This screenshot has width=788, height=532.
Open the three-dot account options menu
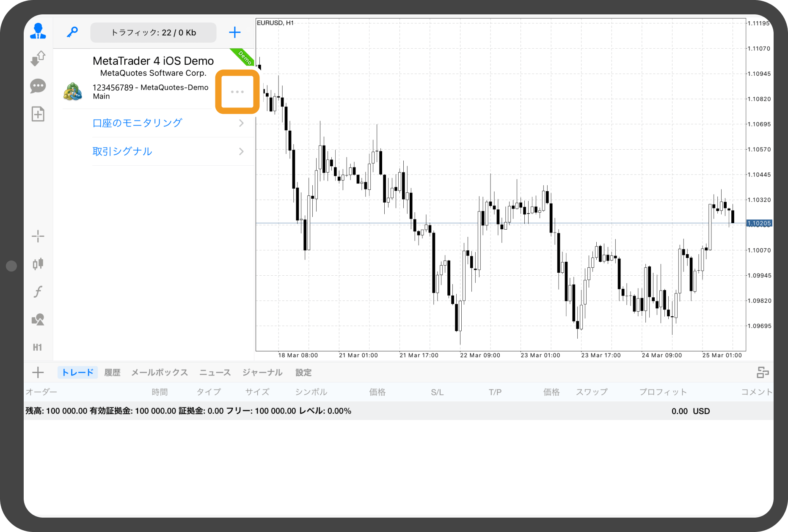(237, 92)
